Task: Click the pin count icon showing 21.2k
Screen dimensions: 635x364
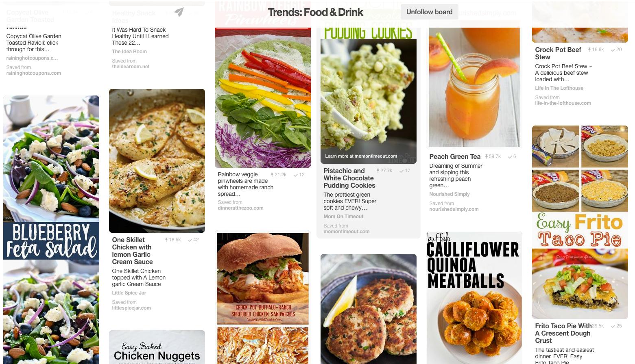Action: point(272,175)
